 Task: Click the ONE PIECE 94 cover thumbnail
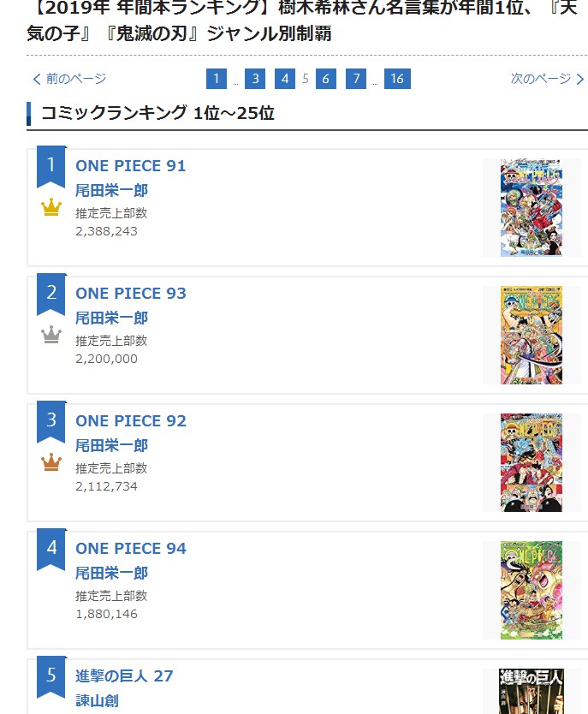tap(531, 590)
